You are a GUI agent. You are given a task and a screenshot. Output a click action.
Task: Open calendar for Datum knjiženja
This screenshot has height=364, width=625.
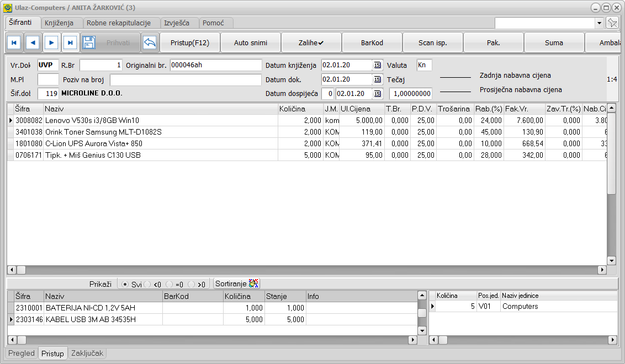coord(378,65)
